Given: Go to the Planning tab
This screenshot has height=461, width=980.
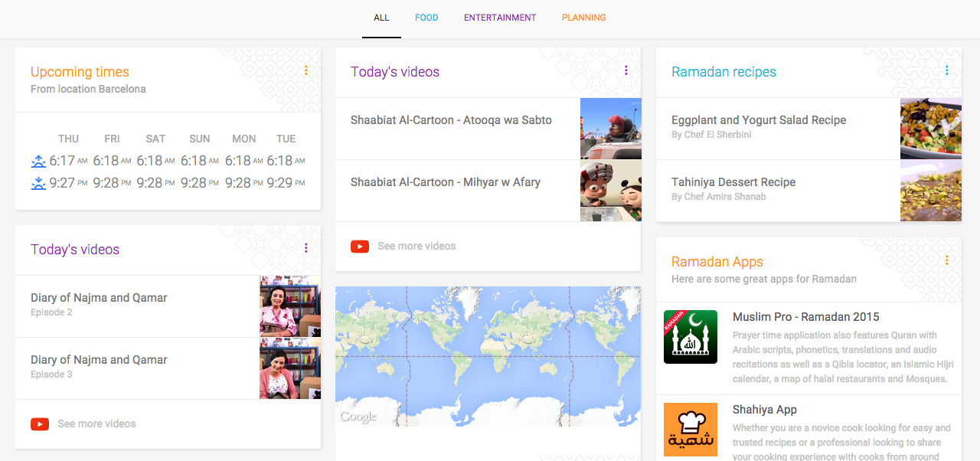Looking at the screenshot, I should point(583,18).
